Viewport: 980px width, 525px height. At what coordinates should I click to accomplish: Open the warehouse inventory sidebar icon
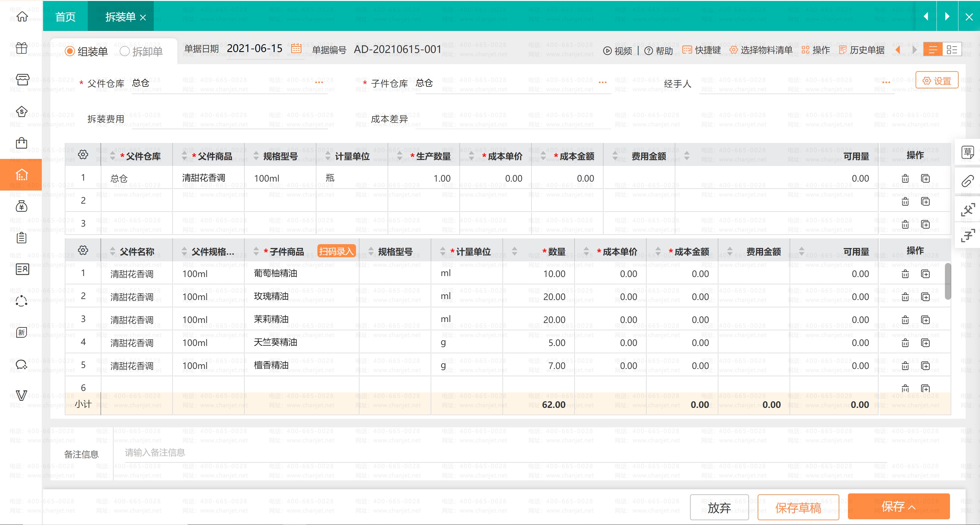click(x=22, y=175)
